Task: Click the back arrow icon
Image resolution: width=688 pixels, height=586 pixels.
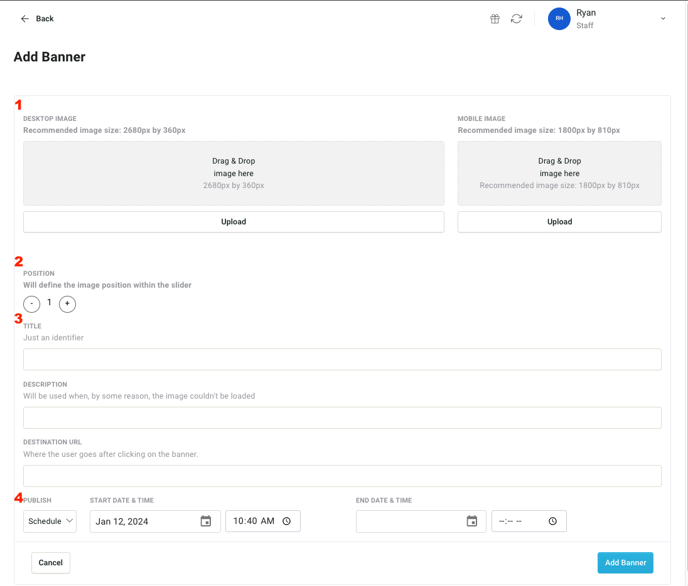Action: [25, 19]
